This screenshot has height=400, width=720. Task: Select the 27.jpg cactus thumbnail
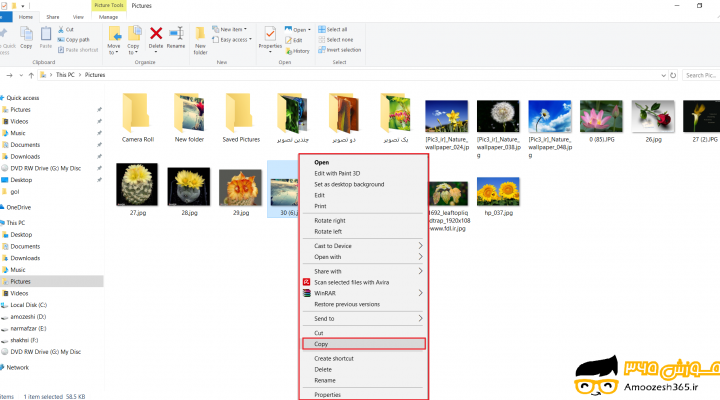click(x=137, y=184)
